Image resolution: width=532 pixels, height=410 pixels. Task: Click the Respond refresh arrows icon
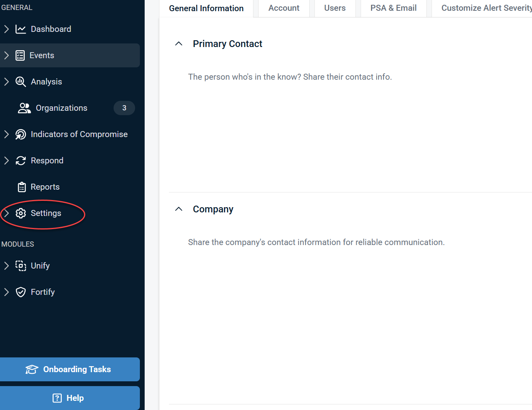point(21,161)
